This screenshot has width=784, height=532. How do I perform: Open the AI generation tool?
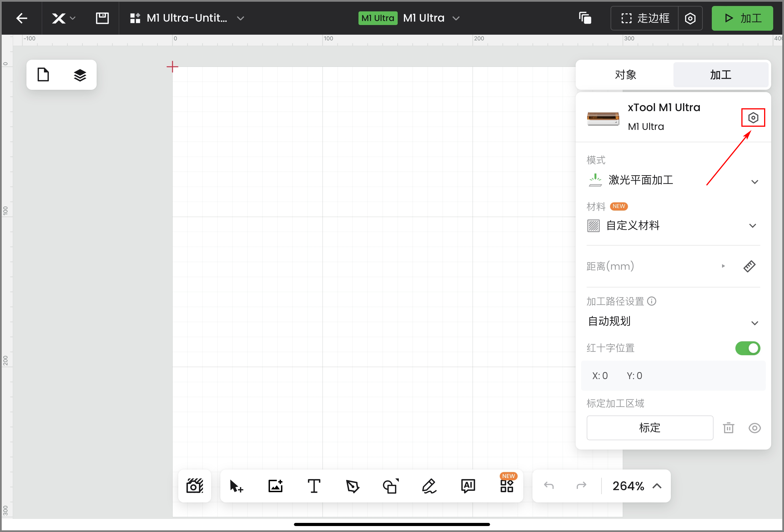(x=468, y=486)
